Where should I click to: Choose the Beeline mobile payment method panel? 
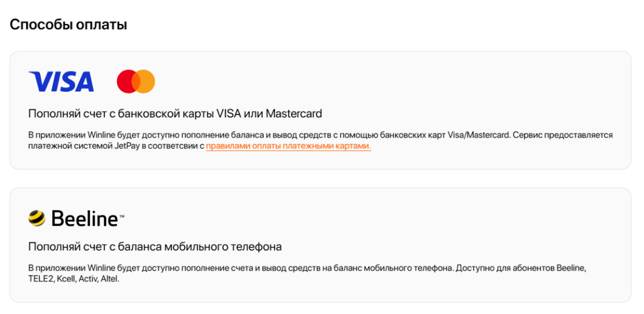(x=320, y=245)
